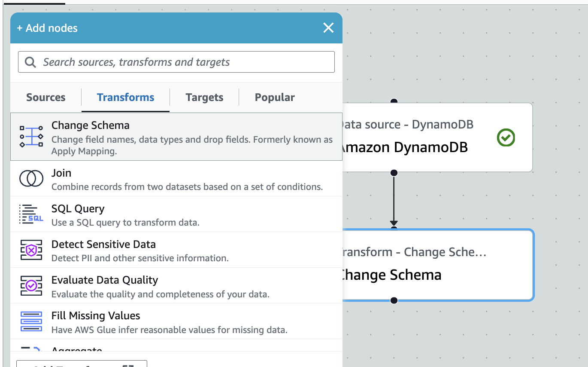Open the Targets tab
Viewport: 588px width, 367px height.
click(204, 97)
